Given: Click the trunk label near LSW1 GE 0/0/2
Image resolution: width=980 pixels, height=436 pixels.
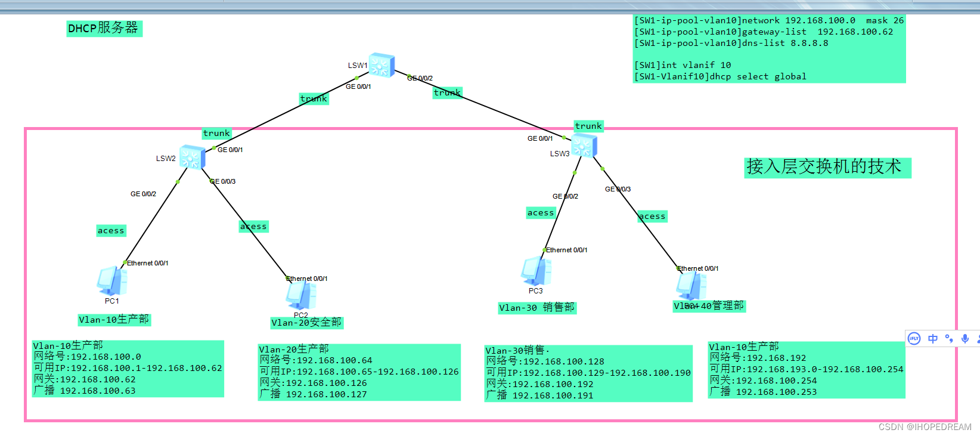Looking at the screenshot, I should tap(448, 92).
